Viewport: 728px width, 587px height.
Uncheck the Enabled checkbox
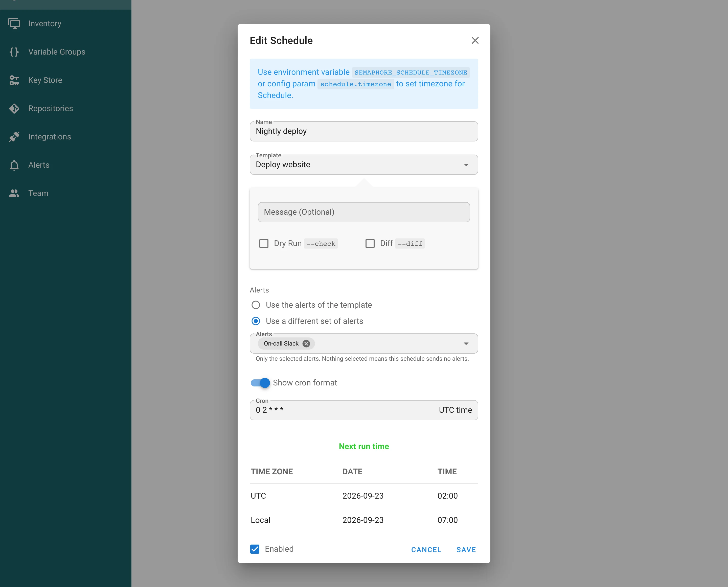(255, 549)
